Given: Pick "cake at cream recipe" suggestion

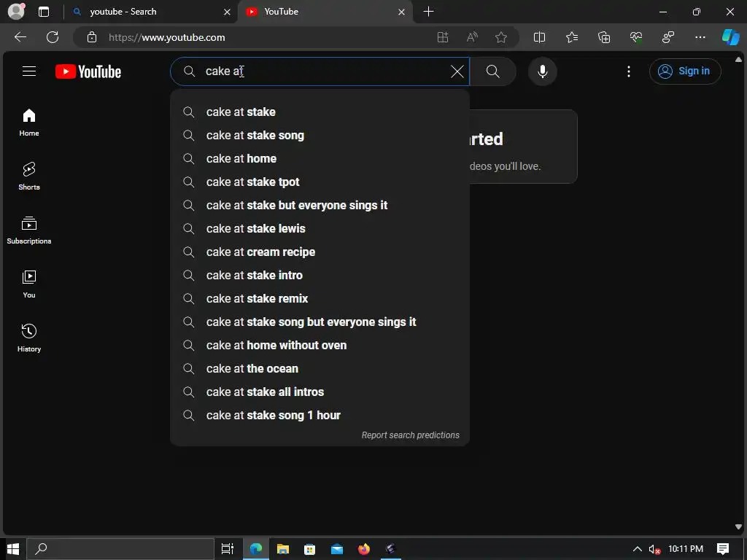Looking at the screenshot, I should (320, 252).
